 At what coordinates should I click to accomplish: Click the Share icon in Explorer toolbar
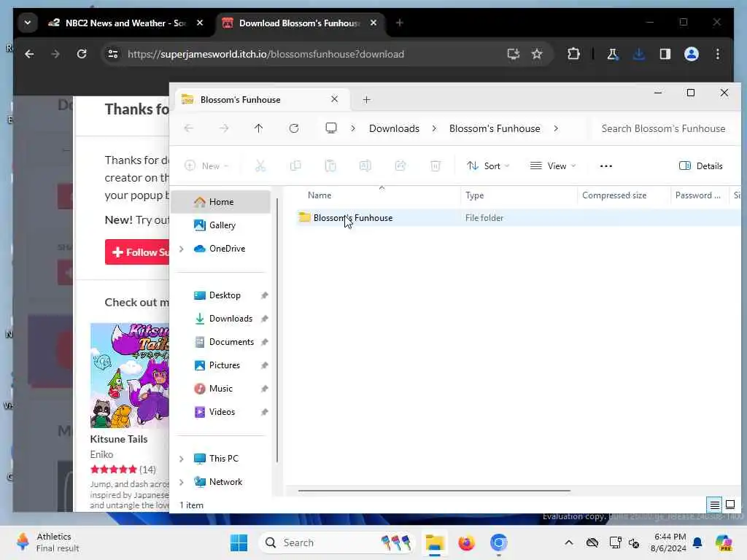[400, 166]
